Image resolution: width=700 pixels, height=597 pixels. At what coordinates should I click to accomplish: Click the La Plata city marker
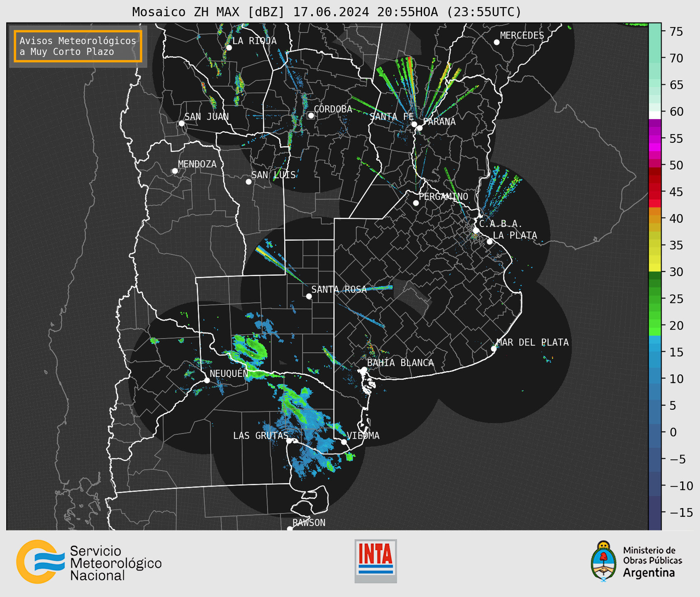click(x=490, y=242)
